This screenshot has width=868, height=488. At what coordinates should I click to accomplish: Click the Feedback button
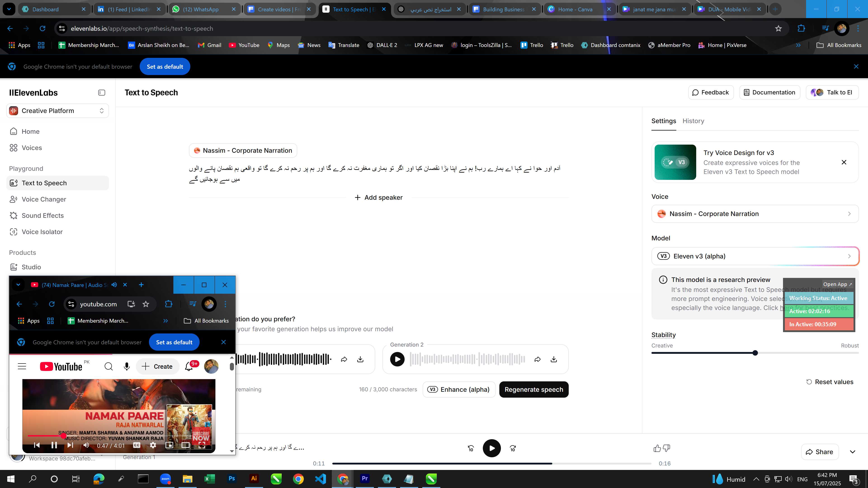711,92
